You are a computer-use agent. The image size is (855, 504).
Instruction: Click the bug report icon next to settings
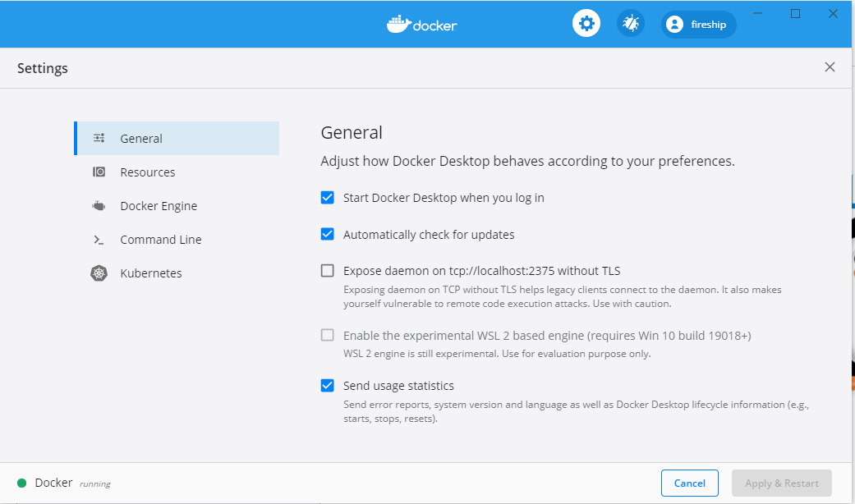click(630, 23)
